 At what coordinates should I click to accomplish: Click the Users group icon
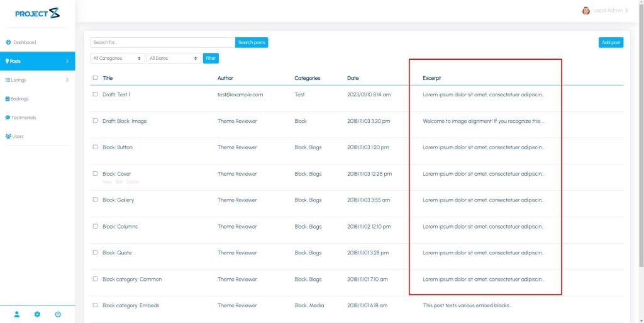pyautogui.click(x=8, y=137)
